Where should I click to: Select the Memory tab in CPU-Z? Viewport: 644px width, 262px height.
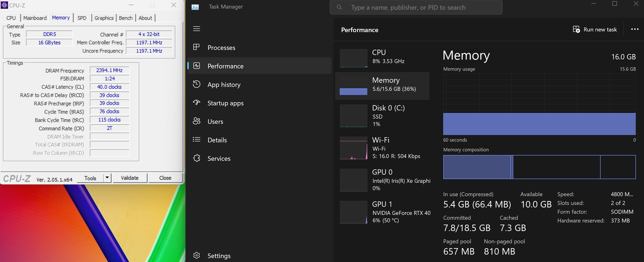[61, 18]
